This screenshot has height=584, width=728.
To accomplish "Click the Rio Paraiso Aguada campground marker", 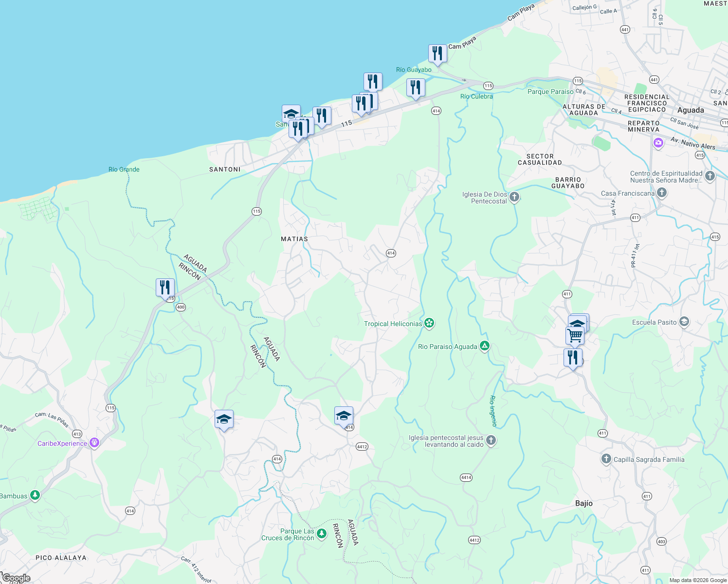I will click(x=484, y=346).
